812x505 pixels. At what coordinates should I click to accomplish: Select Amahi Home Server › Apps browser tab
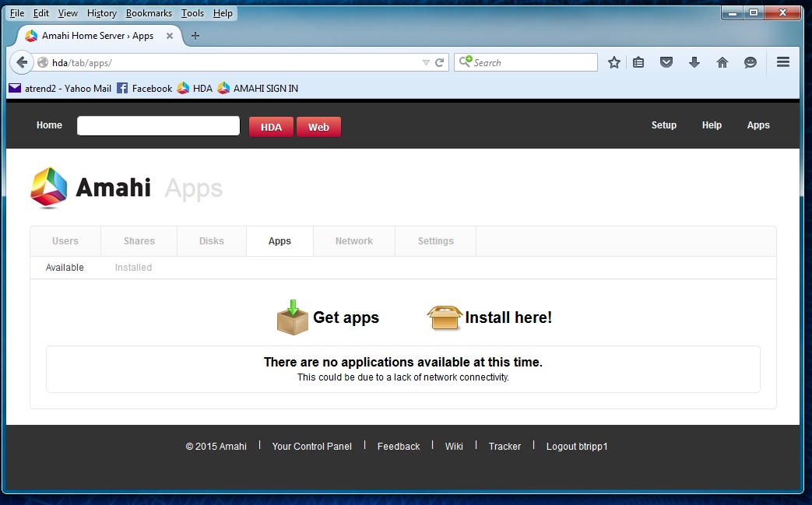tap(97, 36)
